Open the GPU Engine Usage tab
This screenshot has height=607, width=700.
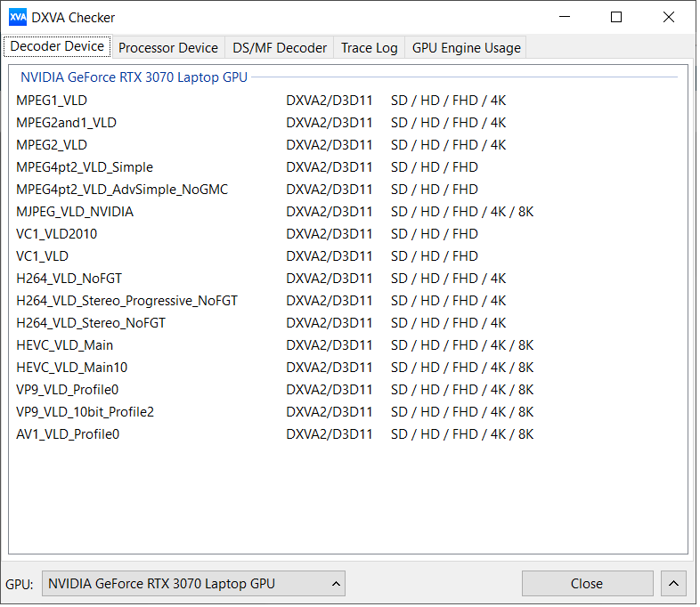click(466, 48)
